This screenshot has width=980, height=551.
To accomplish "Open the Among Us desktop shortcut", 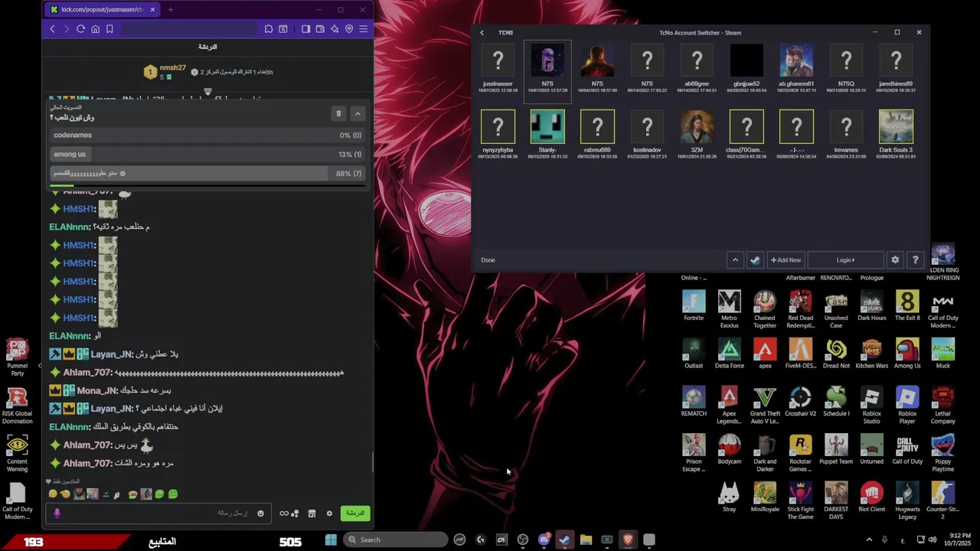I will (907, 354).
